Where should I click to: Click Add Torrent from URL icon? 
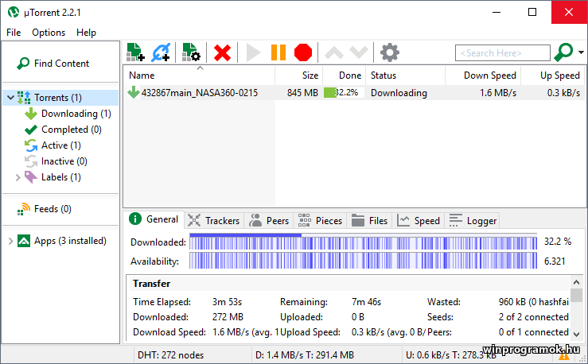point(162,52)
